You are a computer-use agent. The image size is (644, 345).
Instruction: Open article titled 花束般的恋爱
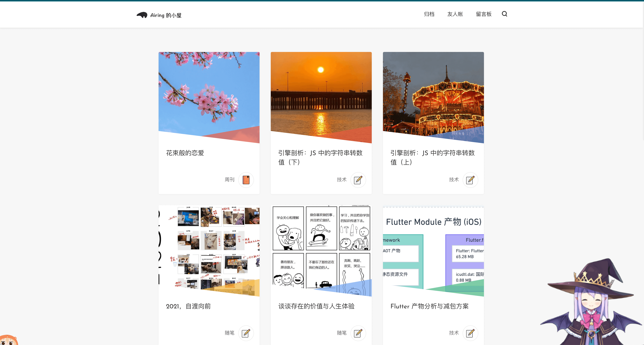pyautogui.click(x=185, y=153)
